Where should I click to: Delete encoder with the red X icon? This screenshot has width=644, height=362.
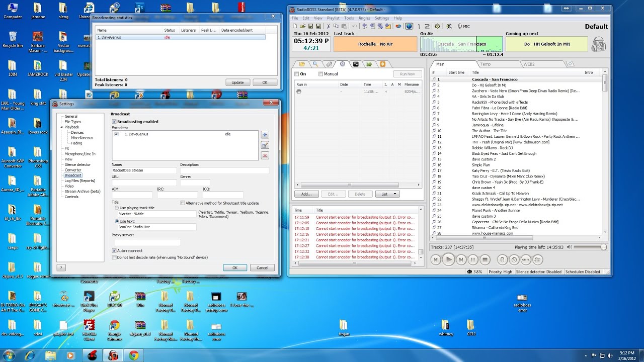[x=265, y=155]
